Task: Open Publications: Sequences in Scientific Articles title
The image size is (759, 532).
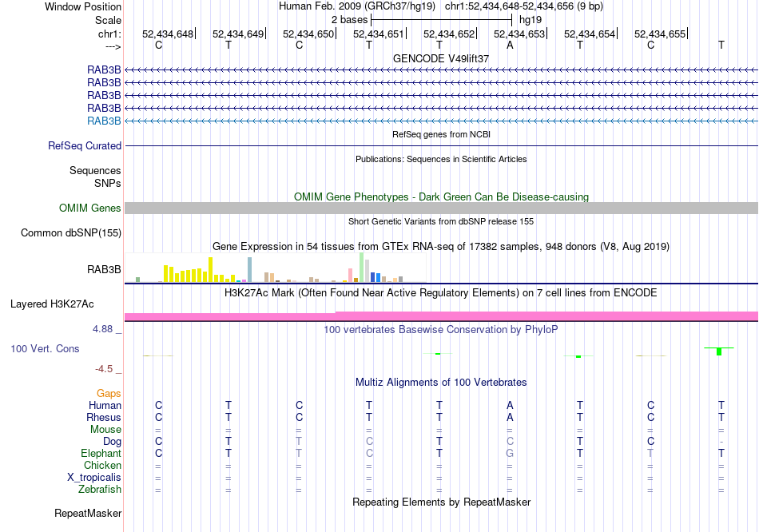Action: tap(441, 159)
